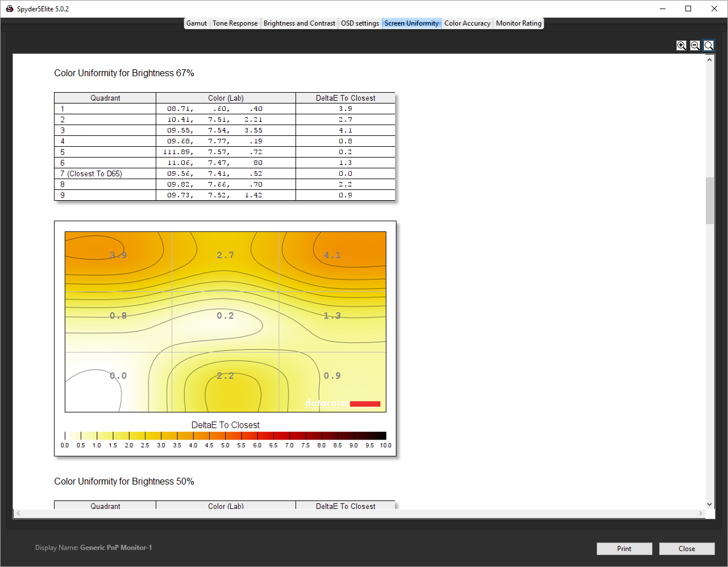Click DeltaE '1.3' in the table's quadrant 6 row
This screenshot has height=567, width=728.
[x=346, y=163]
